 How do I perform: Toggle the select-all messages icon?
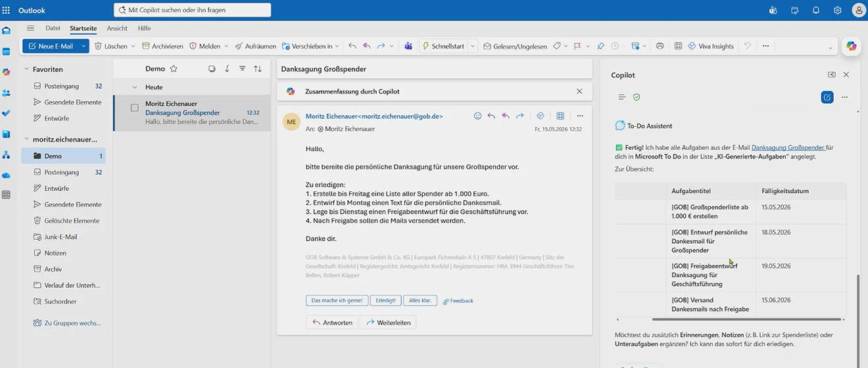coord(212,68)
